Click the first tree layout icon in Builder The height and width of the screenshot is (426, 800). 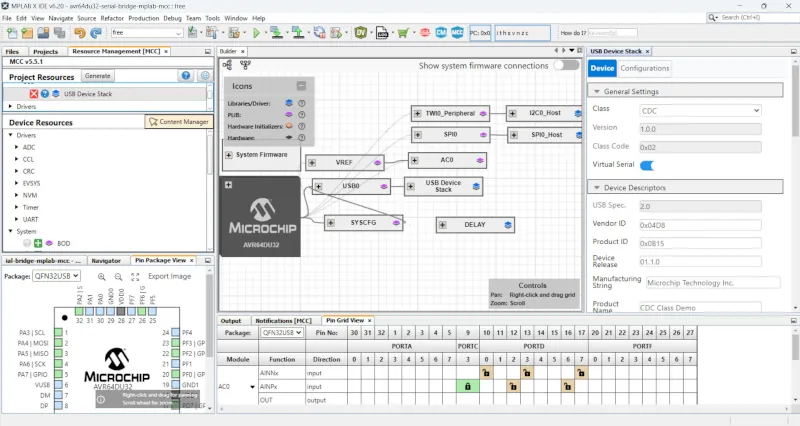(x=227, y=65)
